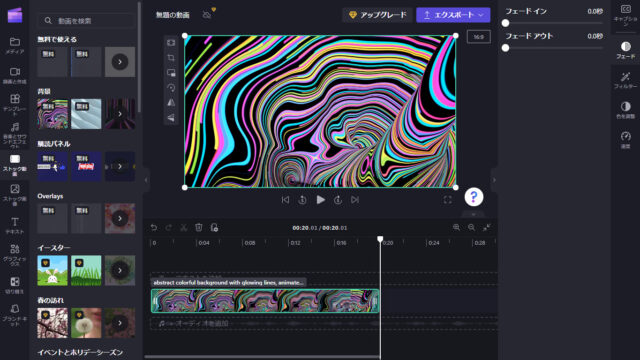Expand the 春の訪れ category with its arrow
640x360 pixels.
coord(120,323)
